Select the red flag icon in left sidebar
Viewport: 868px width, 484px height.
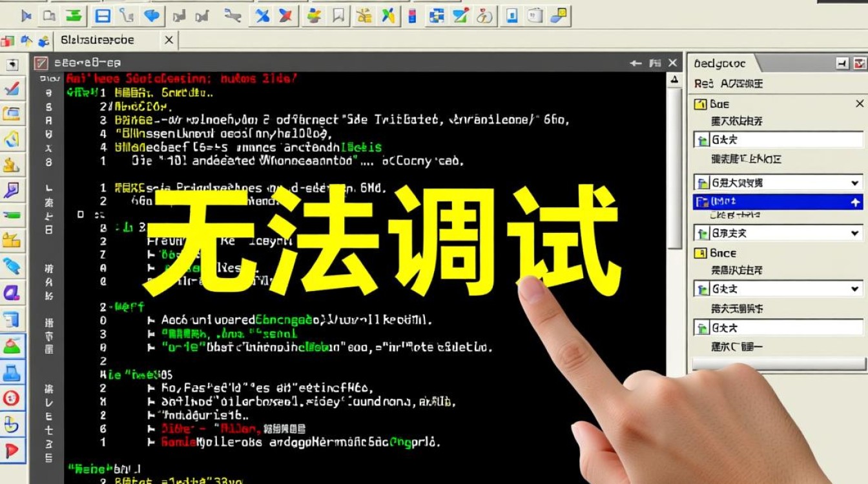12,450
